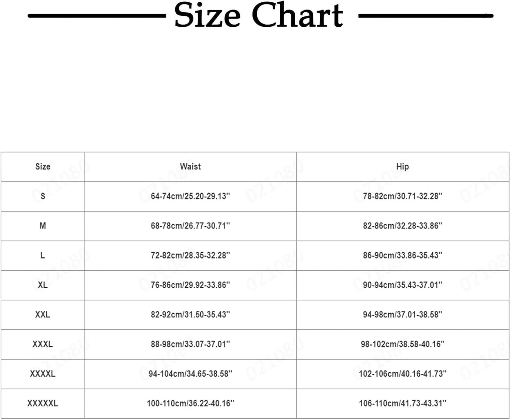This screenshot has width=511, height=420.
Task: Click the S size row label
Action: pos(43,196)
